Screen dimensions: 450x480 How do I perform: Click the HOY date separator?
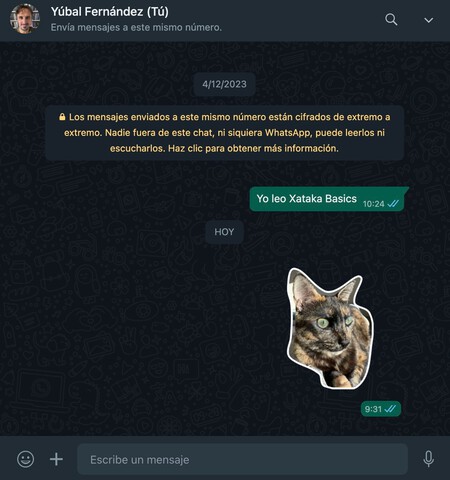[224, 232]
